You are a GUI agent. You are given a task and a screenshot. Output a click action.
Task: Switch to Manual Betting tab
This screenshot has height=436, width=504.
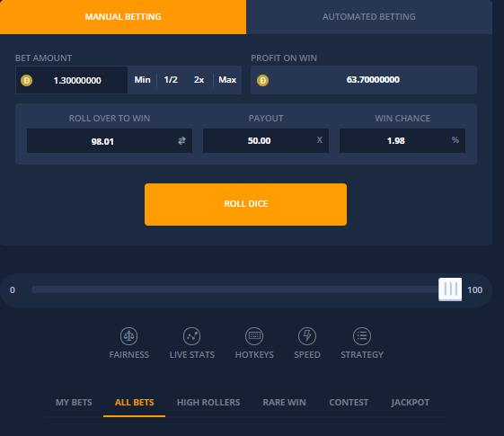tap(123, 17)
